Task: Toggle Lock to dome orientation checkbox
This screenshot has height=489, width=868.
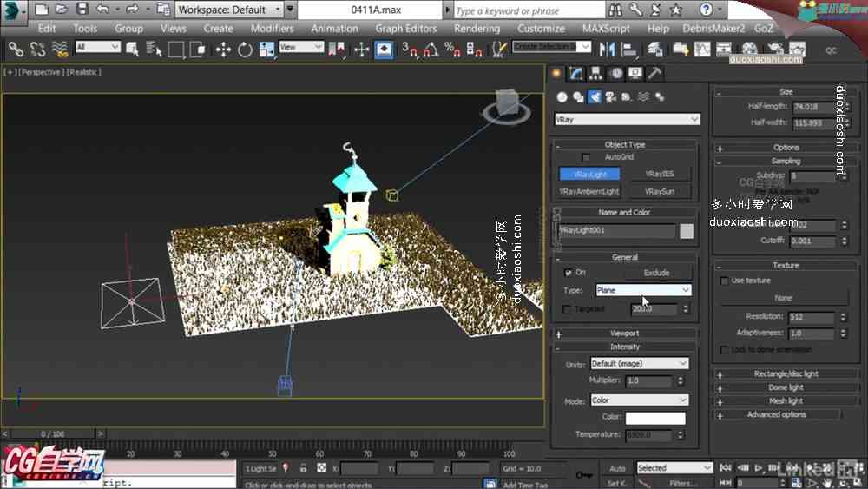Action: (x=724, y=350)
